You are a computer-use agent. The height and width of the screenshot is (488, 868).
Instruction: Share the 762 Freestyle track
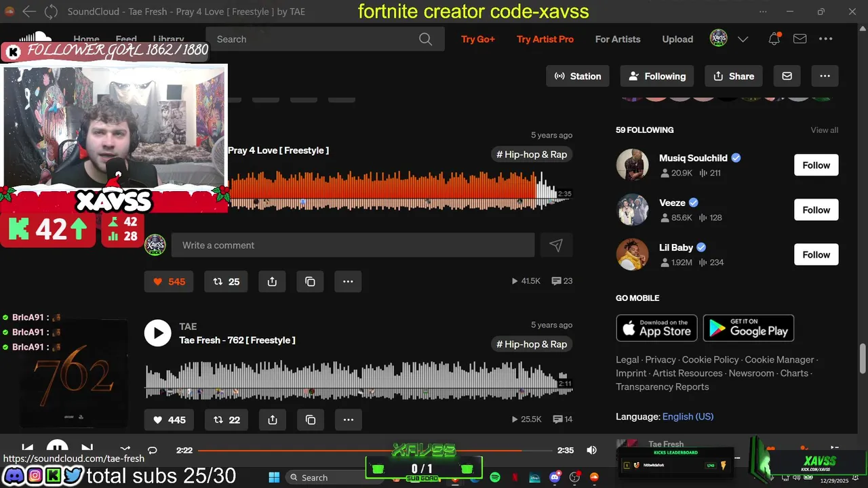pos(272,420)
